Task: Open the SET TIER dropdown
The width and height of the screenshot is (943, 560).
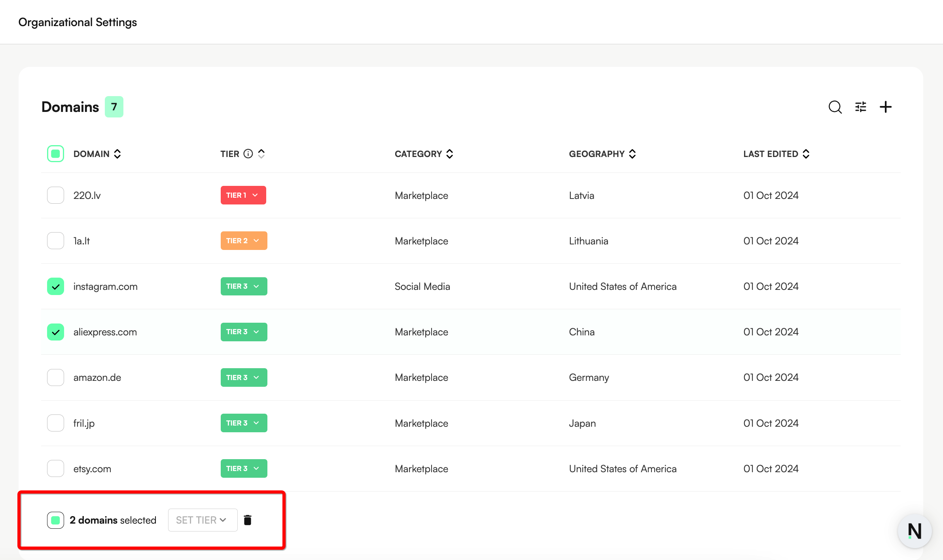Action: pos(203,520)
